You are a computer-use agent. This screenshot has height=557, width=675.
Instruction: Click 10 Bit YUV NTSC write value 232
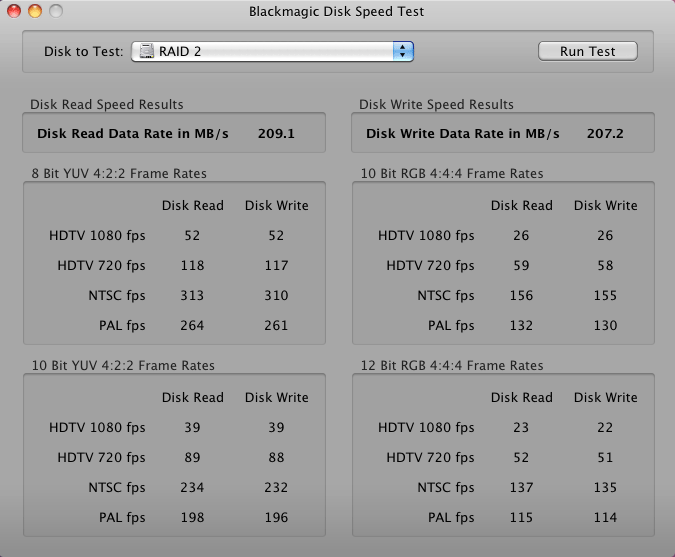[x=276, y=488]
